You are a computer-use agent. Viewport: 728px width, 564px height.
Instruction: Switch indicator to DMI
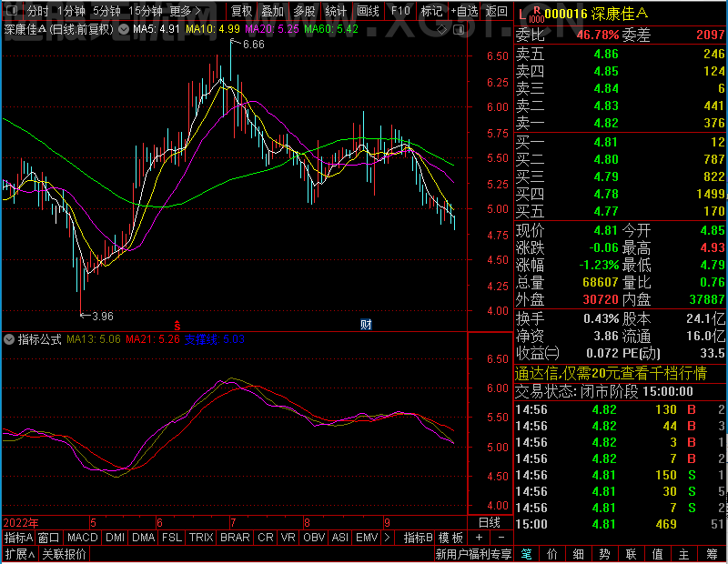point(115,538)
